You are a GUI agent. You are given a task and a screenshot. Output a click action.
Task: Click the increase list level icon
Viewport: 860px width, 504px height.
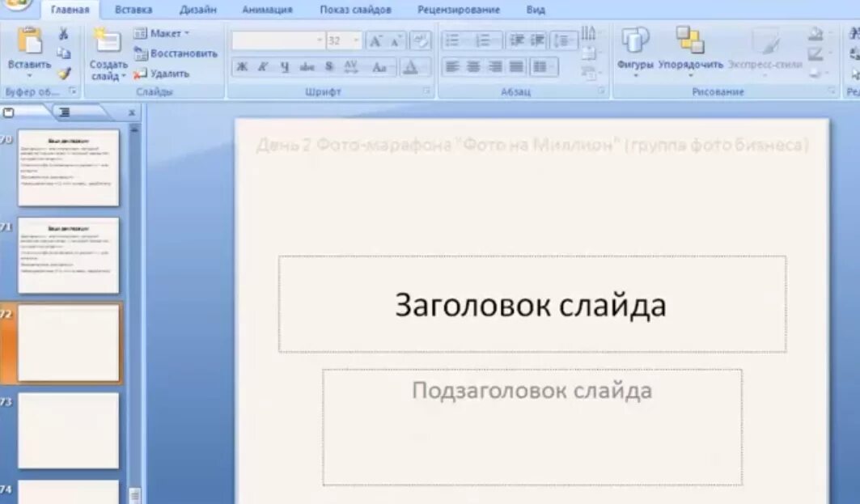537,40
